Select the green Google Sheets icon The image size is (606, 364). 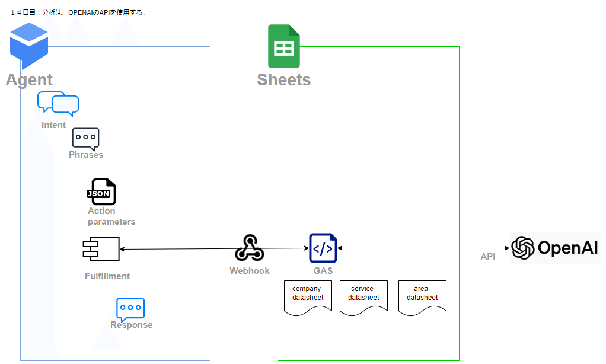pyautogui.click(x=284, y=46)
